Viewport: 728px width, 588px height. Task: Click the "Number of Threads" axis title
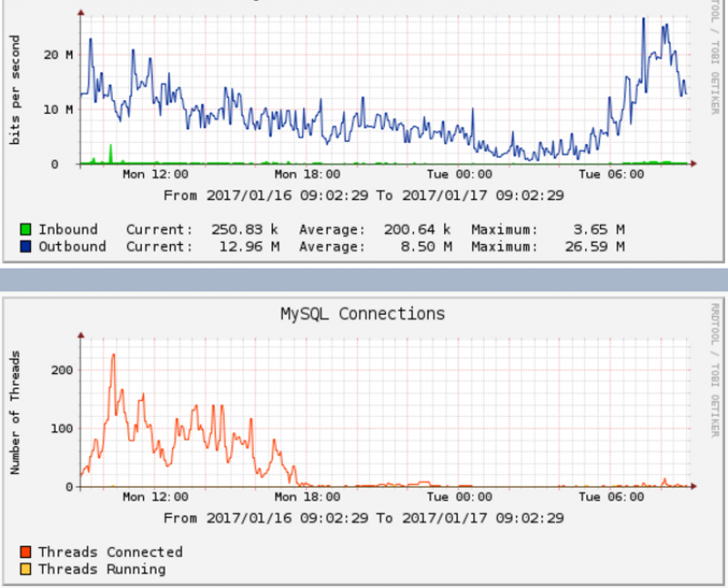[15, 412]
